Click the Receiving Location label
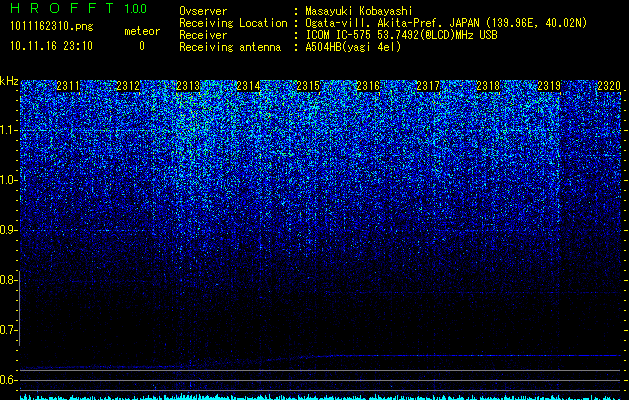Image resolution: width=629 pixels, height=400 pixels. coord(233,23)
